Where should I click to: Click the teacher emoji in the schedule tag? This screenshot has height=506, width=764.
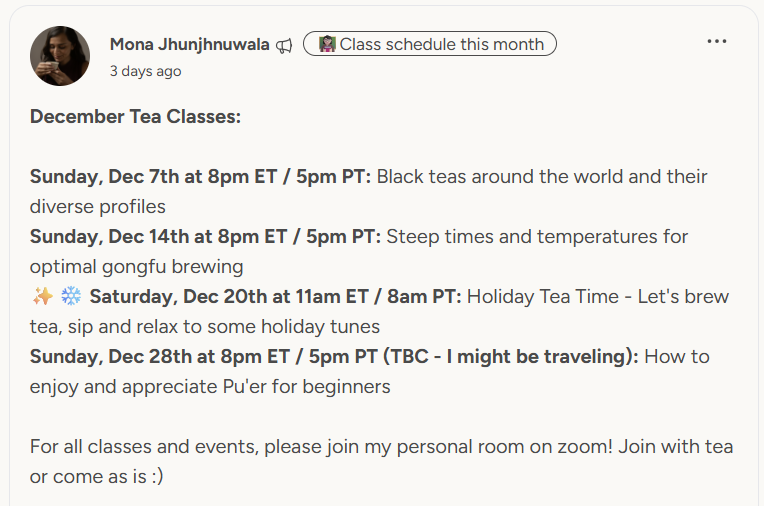pyautogui.click(x=327, y=44)
